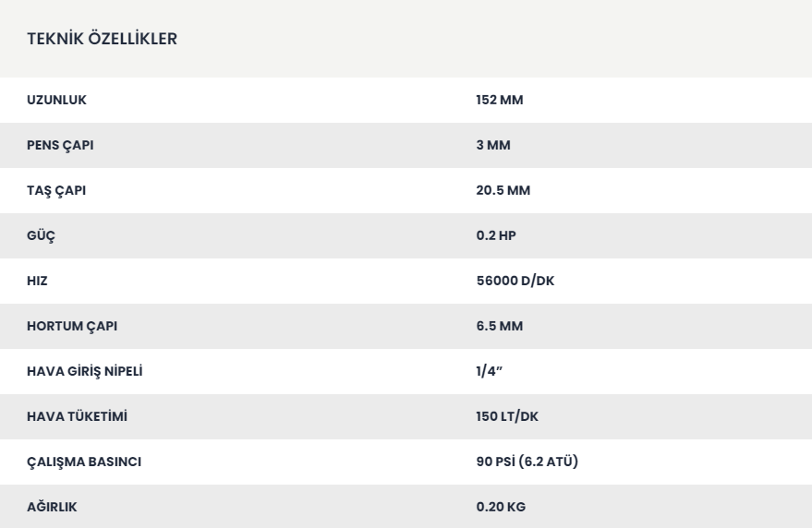
Task: Click the 56000 D/DK speed value
Action: (515, 281)
